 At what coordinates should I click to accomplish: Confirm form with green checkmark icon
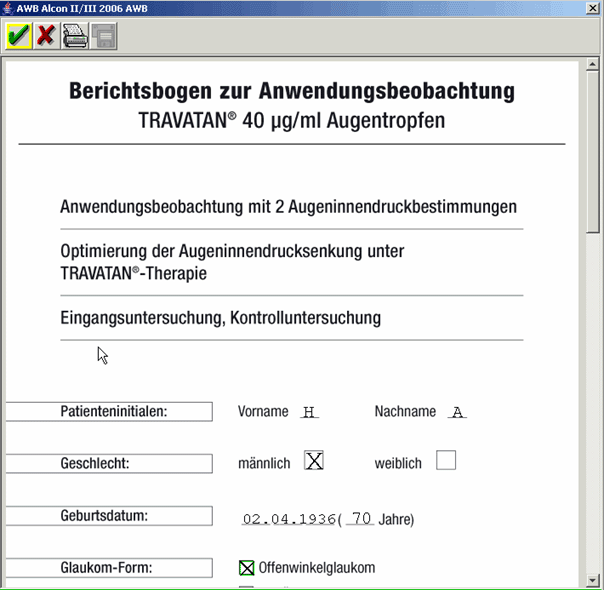pos(18,36)
